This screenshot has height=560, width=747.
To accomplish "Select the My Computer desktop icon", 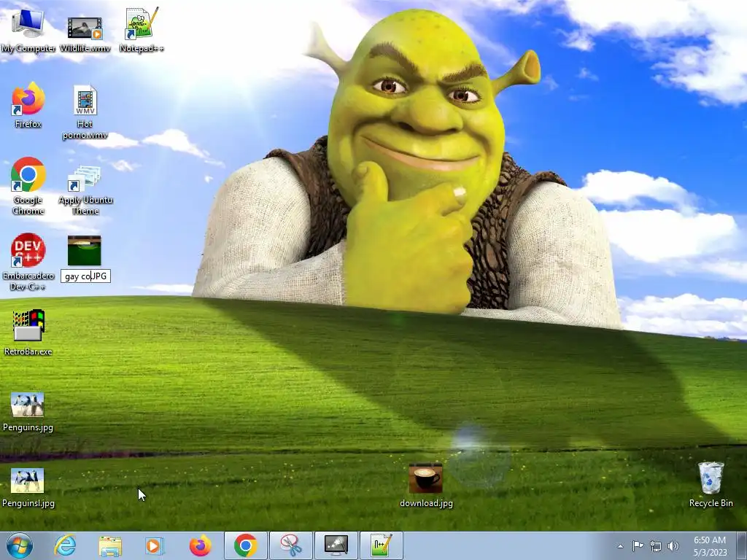I will click(x=28, y=30).
